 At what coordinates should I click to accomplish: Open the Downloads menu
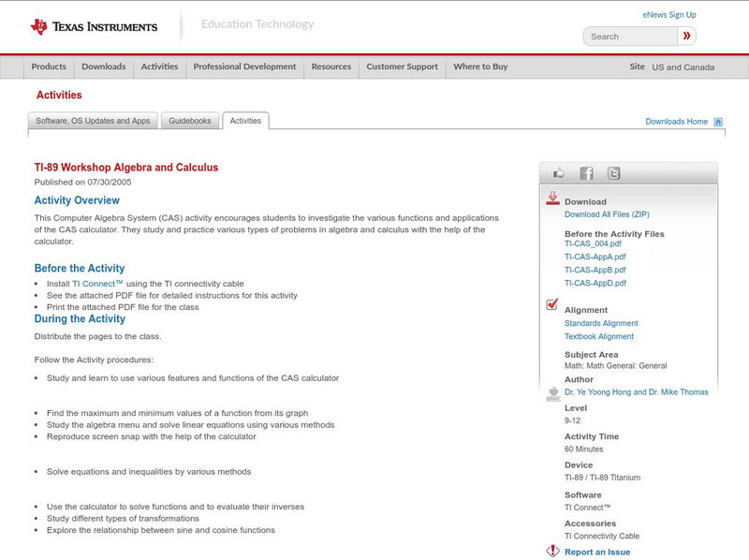tap(104, 66)
